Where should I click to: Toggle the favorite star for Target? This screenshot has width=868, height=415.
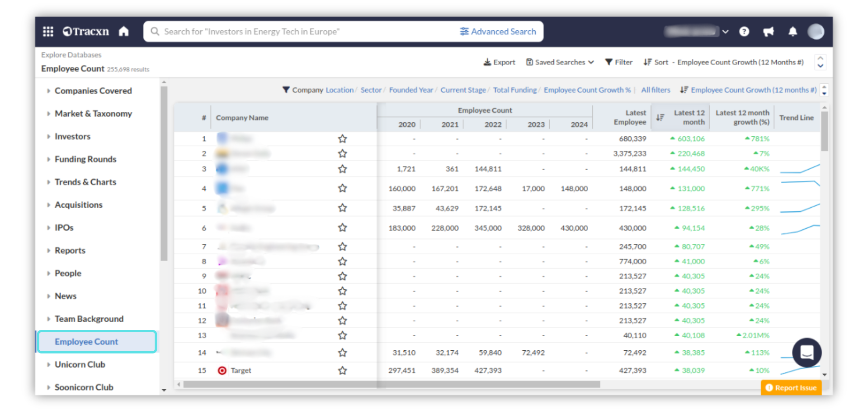(x=342, y=371)
